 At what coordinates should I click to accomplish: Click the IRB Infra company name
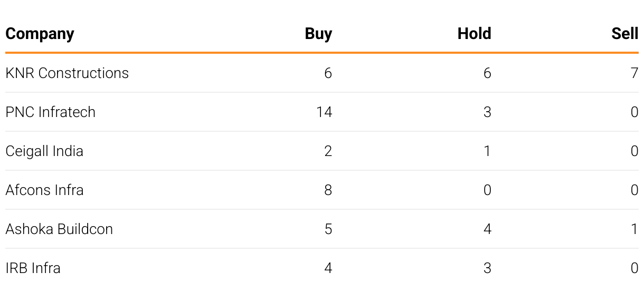[x=33, y=268]
